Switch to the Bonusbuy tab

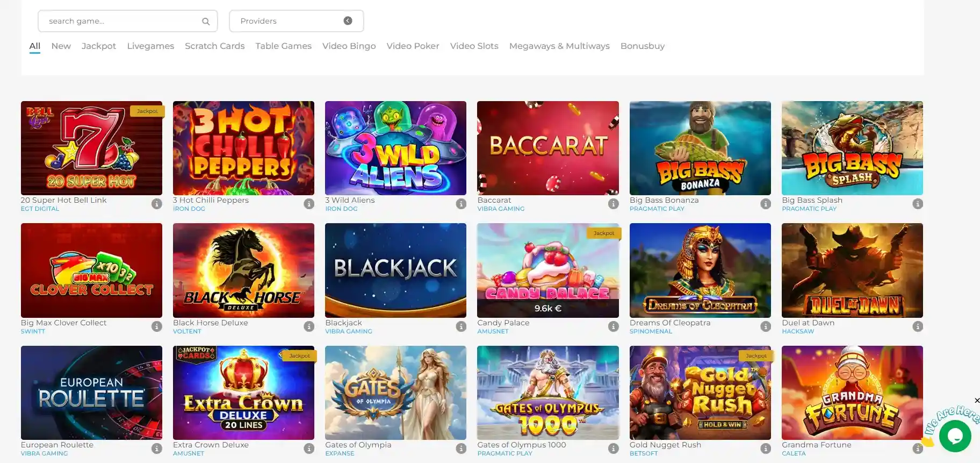(643, 46)
